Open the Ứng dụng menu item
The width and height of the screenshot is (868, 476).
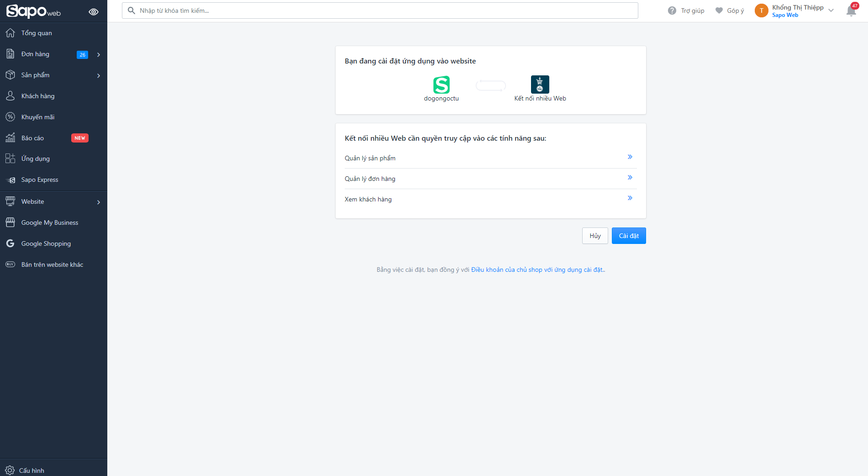tap(53, 159)
